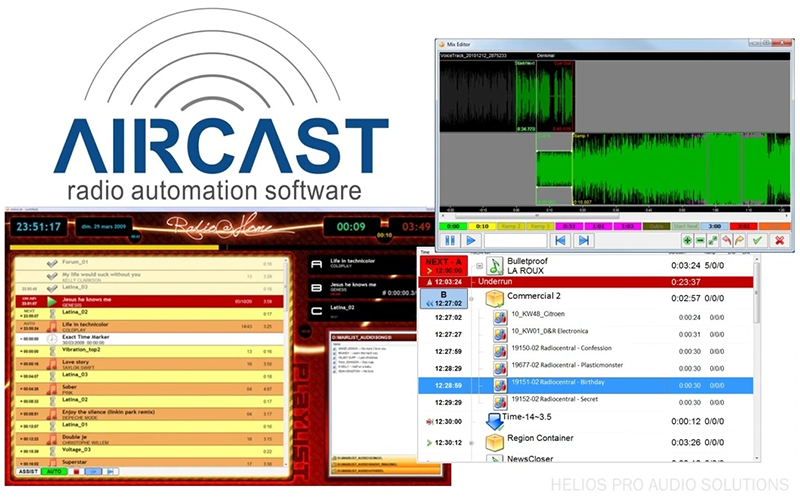Select the yellow 0:10 cue marker
This screenshot has height=500, width=800.
pyautogui.click(x=482, y=226)
